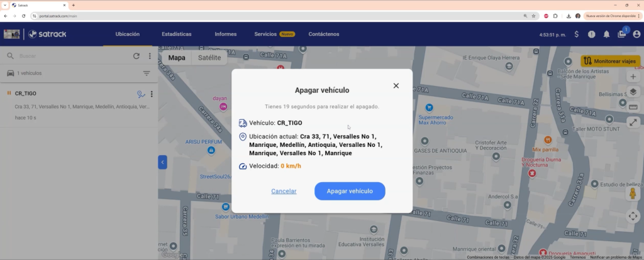Go back in the browser

[5, 16]
